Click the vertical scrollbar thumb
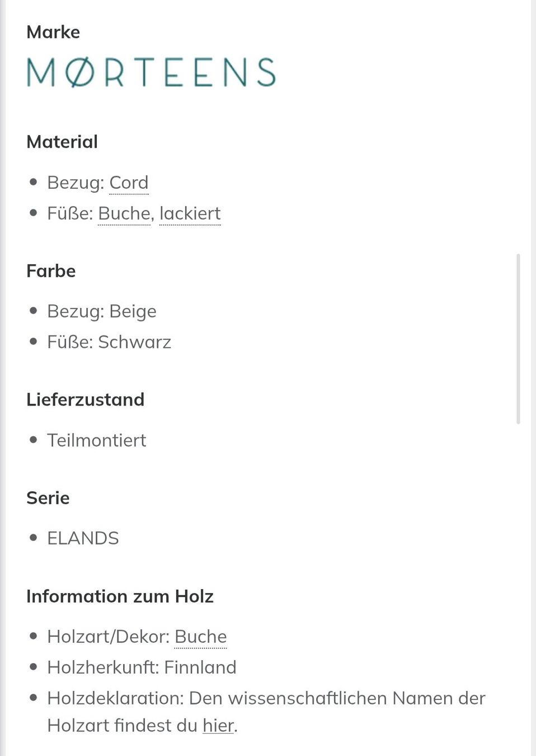536x756 pixels. pos(518,339)
